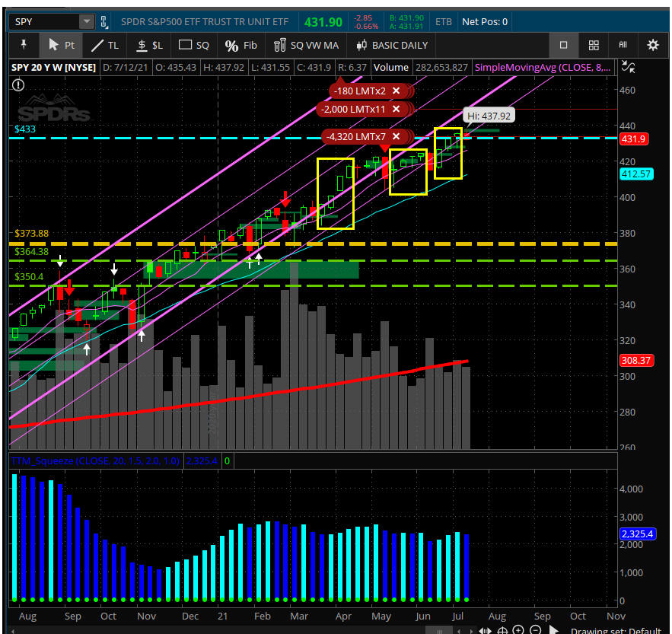Select the Fib retracement tool

pyautogui.click(x=241, y=45)
